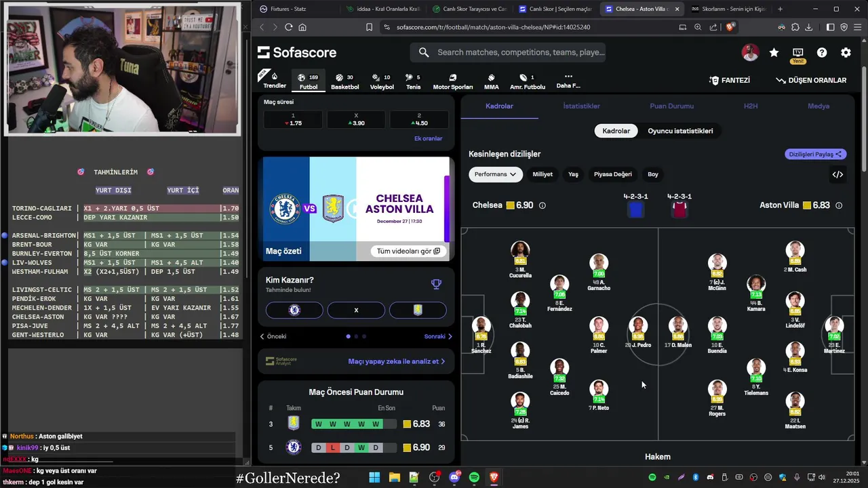Open C. Palmer player card on pitch
868x488 pixels.
(x=598, y=335)
